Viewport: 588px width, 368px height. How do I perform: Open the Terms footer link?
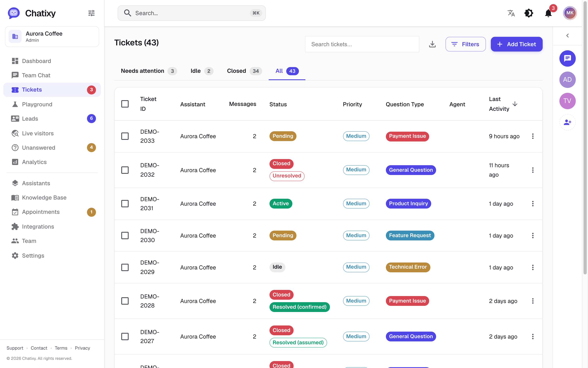coord(61,348)
